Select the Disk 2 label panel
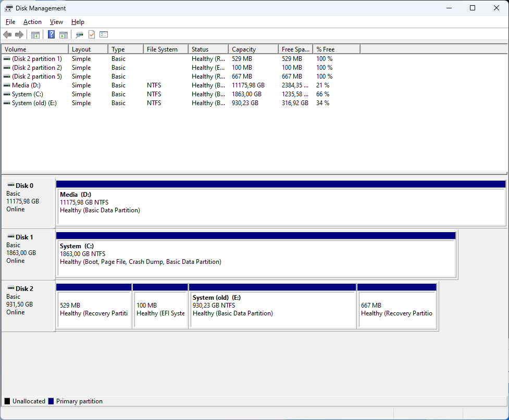The image size is (509, 420). (28, 306)
